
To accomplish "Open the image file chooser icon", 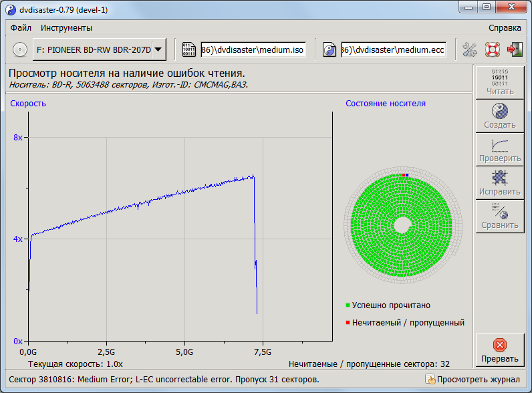I will click(x=189, y=49).
